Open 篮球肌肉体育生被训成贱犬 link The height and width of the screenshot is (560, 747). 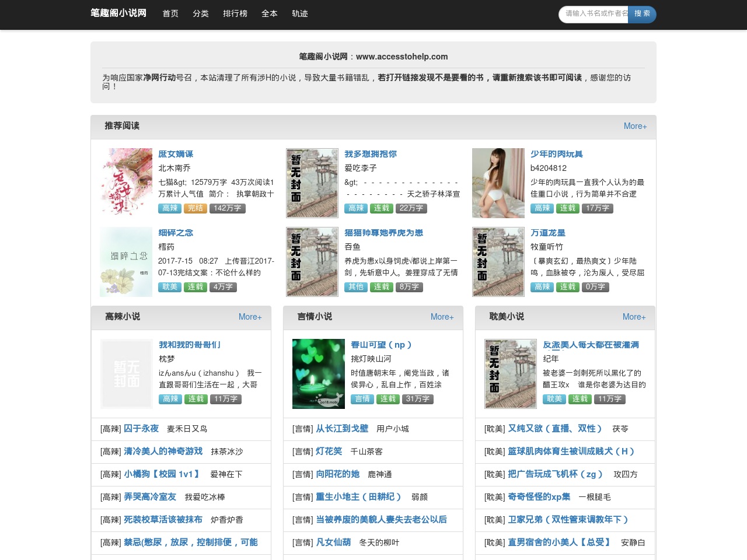click(571, 452)
